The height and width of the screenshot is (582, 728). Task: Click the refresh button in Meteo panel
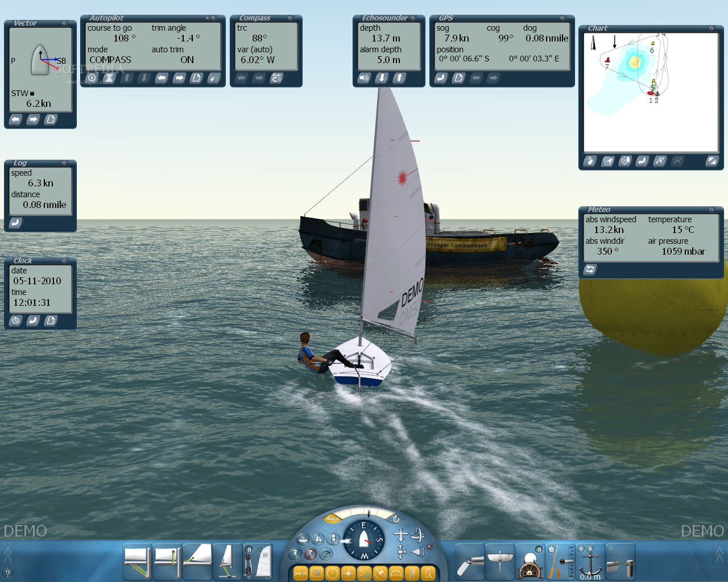click(590, 269)
